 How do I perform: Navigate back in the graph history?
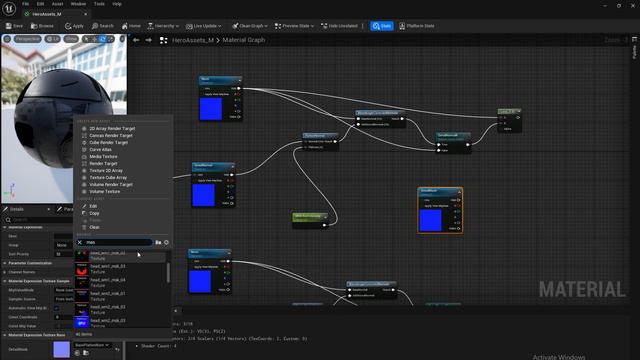[136, 40]
